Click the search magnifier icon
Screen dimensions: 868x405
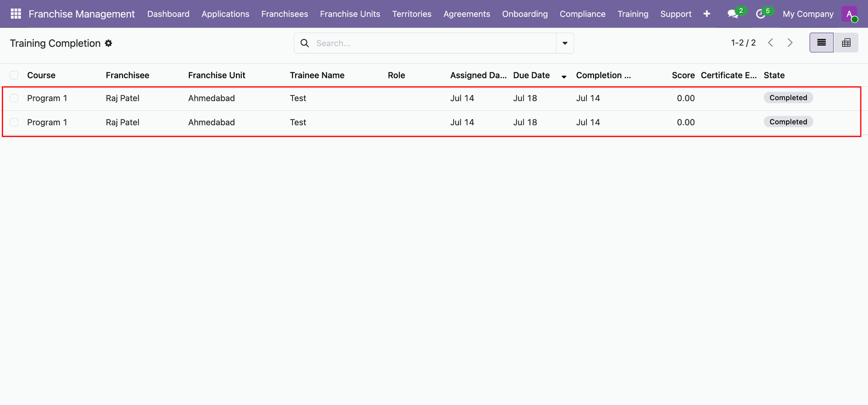coord(305,43)
